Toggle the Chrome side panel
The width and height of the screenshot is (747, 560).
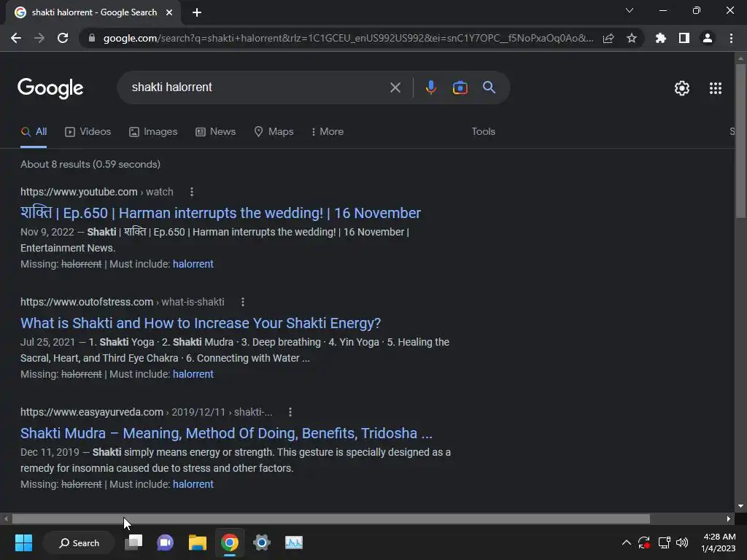coord(684,38)
